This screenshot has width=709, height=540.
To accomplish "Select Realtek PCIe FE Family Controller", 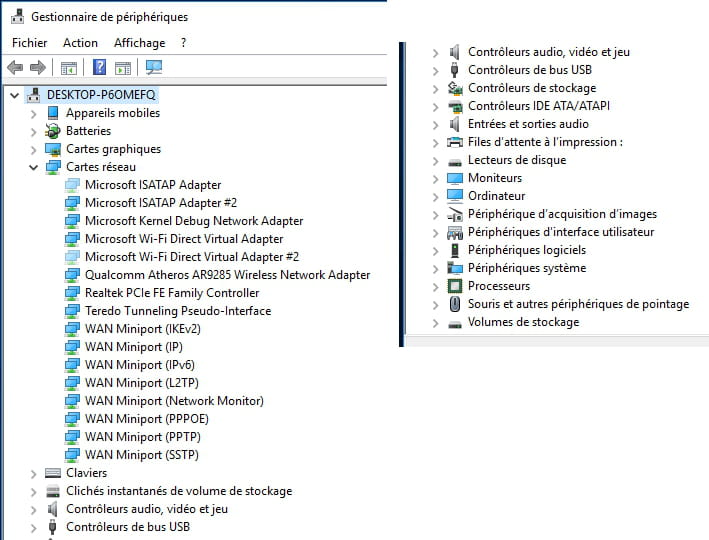I will [172, 293].
